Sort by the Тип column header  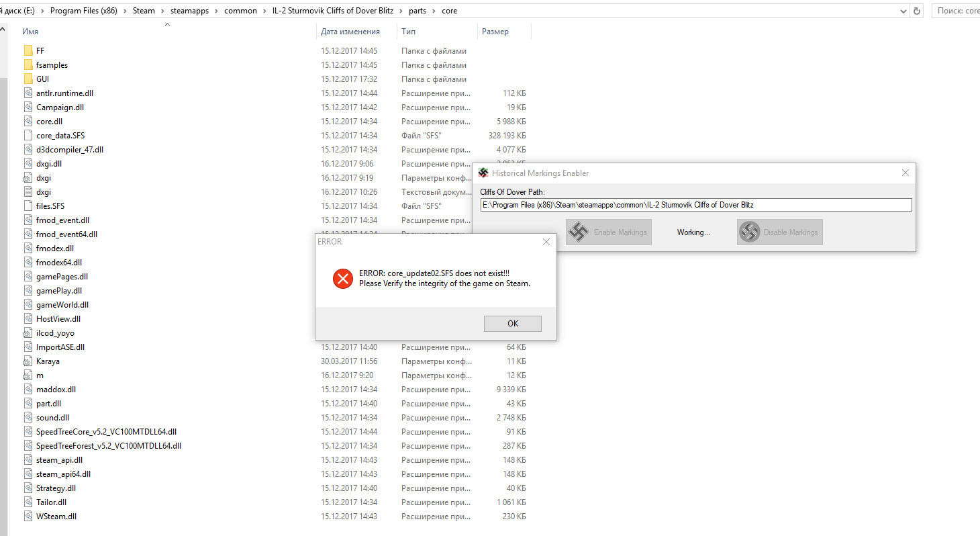409,32
